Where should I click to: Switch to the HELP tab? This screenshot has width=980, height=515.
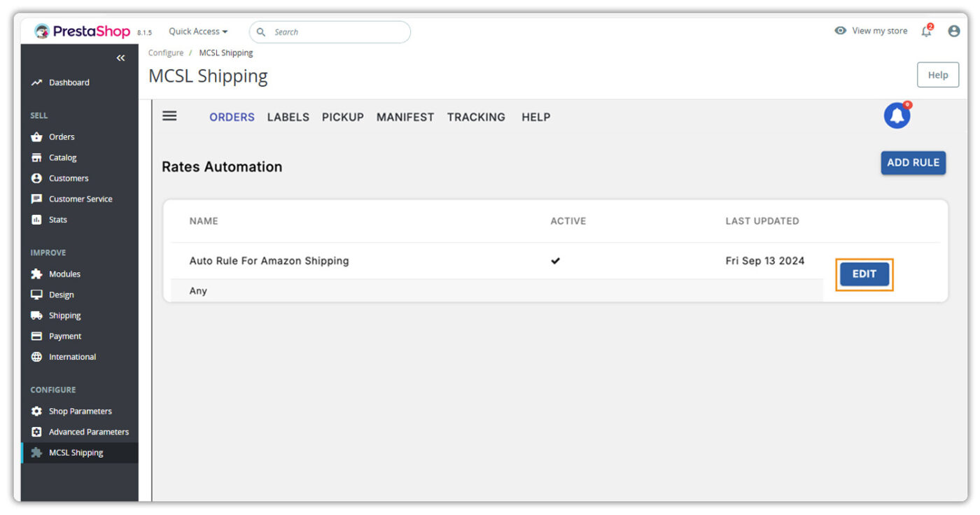536,118
